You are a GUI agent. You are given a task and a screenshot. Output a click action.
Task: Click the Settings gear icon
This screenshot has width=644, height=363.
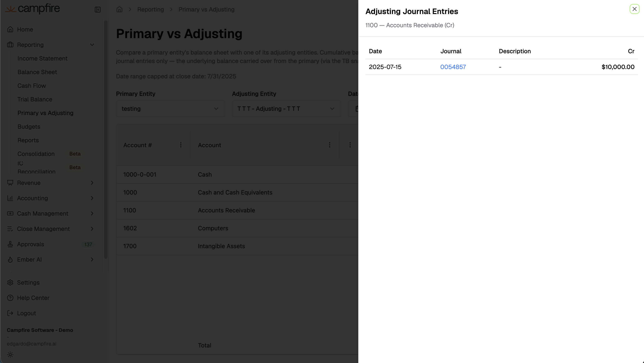[10, 282]
